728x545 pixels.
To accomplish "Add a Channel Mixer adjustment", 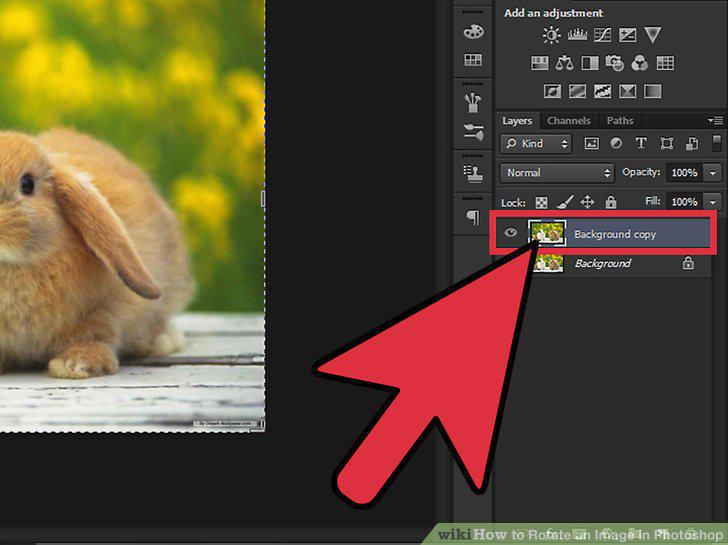I will pos(640,63).
